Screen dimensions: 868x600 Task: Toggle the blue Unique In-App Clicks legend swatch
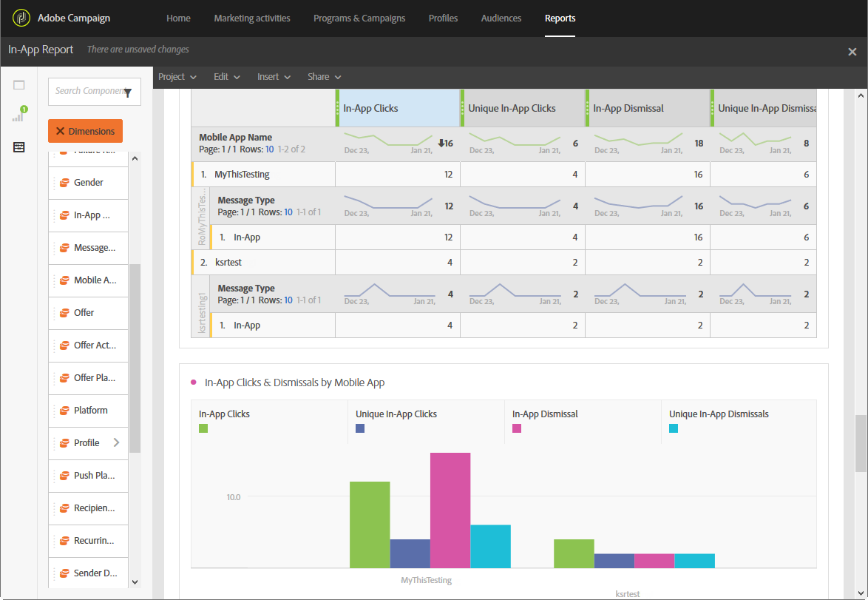[x=360, y=428]
